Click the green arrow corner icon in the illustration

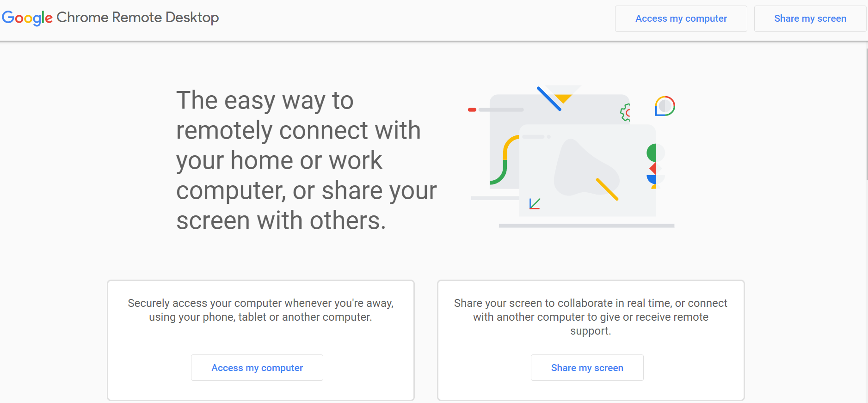pos(535,203)
